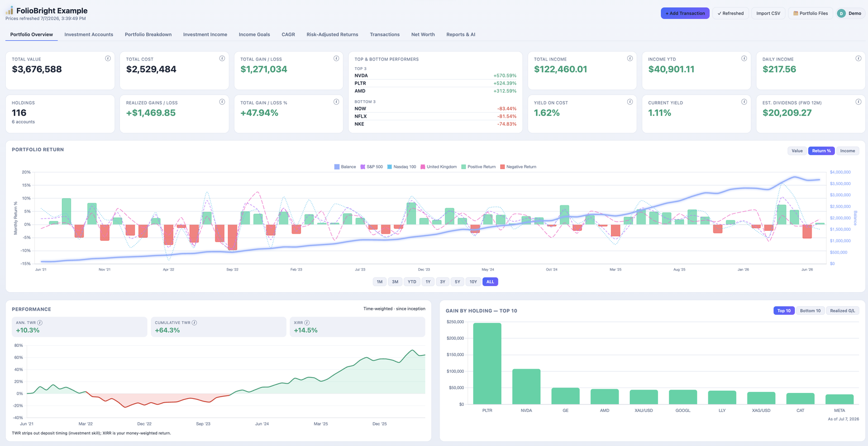
Task: Toggle Negative Return legend swatch
Action: (x=502, y=167)
